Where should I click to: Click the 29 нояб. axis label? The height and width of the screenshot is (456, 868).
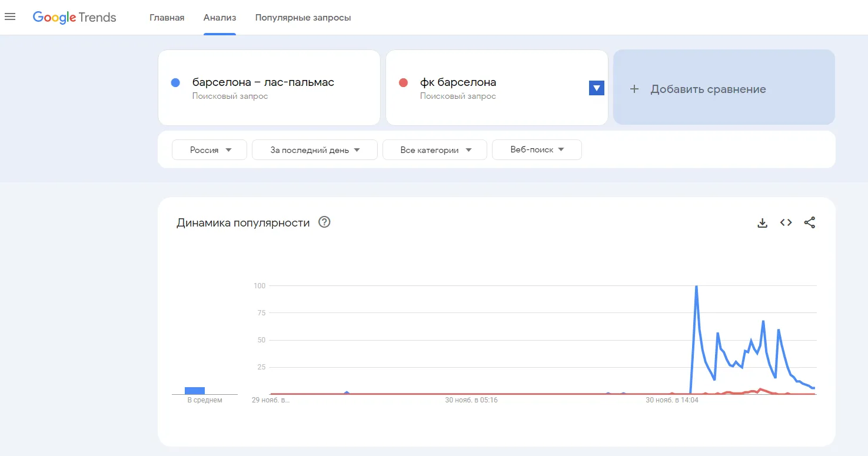(x=271, y=400)
